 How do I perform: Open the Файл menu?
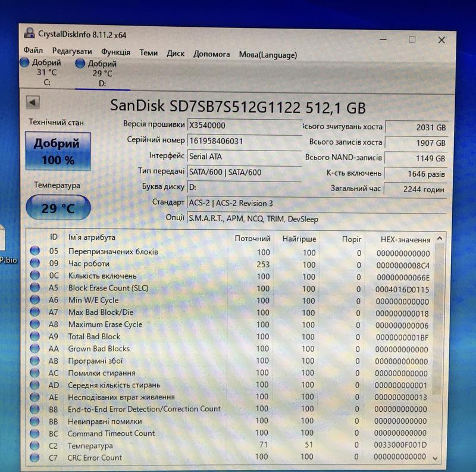coord(33,53)
